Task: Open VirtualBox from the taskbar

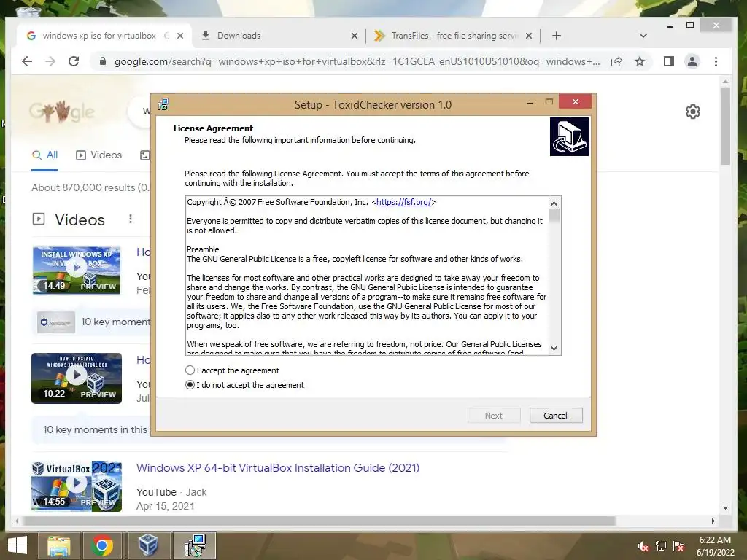Action: [148, 545]
